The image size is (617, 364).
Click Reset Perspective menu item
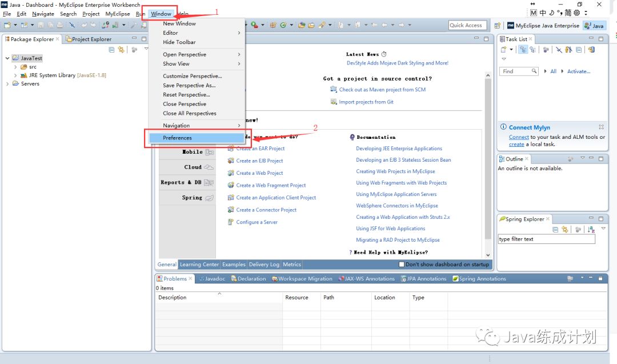click(x=197, y=94)
